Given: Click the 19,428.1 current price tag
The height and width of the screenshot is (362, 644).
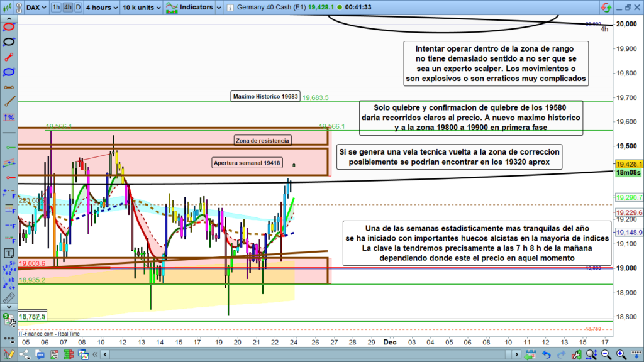Looking at the screenshot, I should (630, 163).
